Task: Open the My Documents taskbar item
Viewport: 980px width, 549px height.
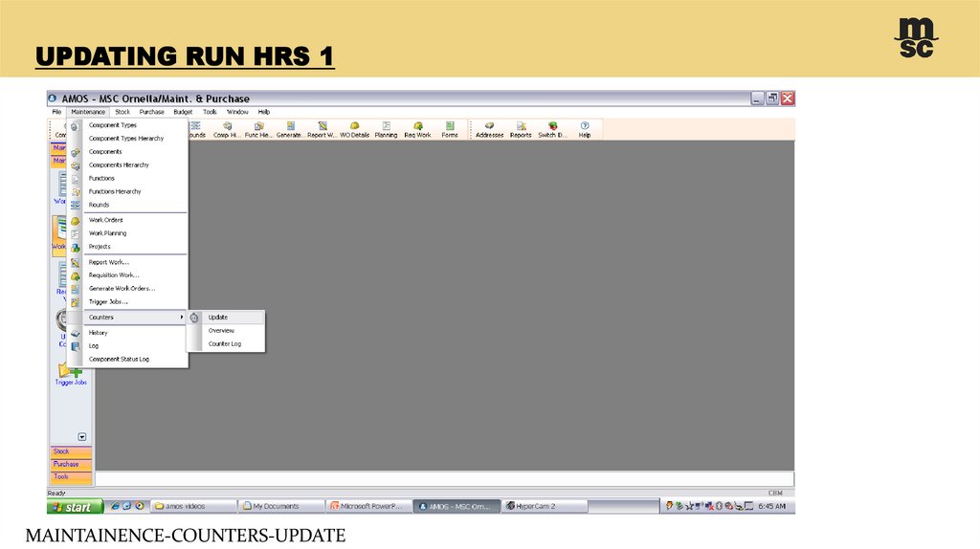Action: click(x=282, y=507)
